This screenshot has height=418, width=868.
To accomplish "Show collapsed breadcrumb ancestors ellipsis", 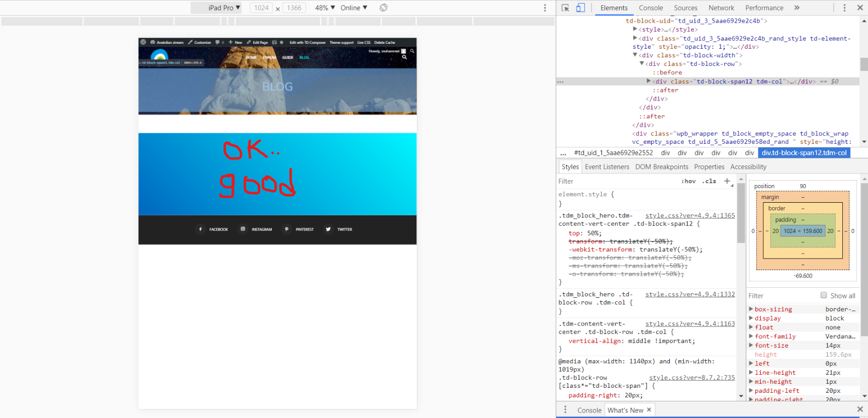I will pyautogui.click(x=563, y=153).
